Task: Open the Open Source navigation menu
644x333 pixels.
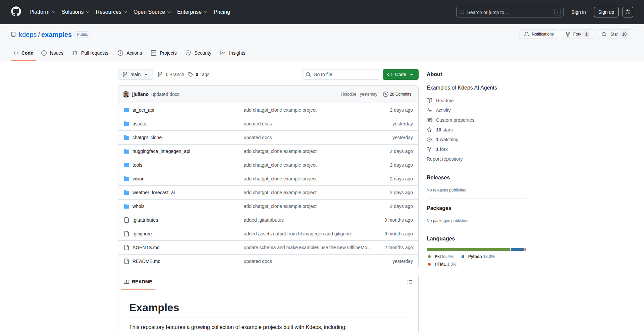Action: [152, 12]
